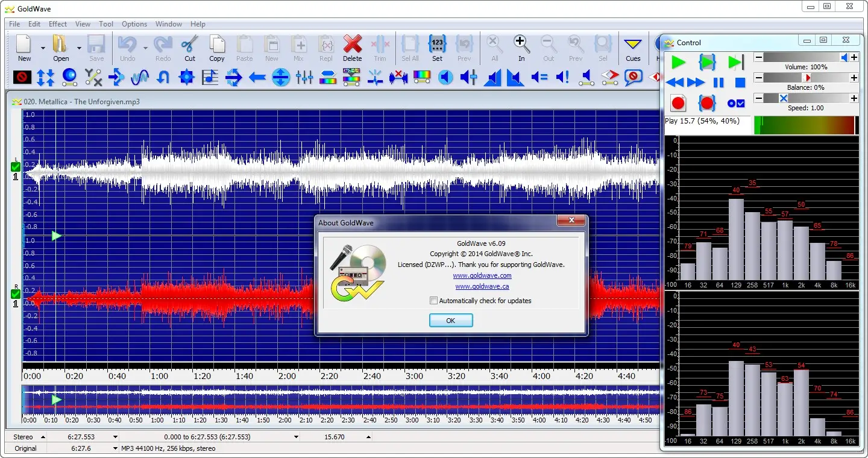Open the Edit menu
Screen dimensions: 868x458
point(34,24)
